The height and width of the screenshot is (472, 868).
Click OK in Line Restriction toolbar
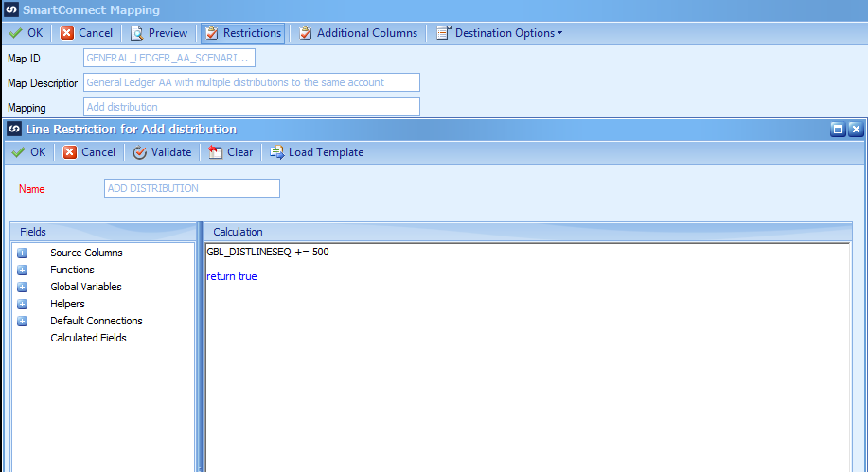(28, 152)
